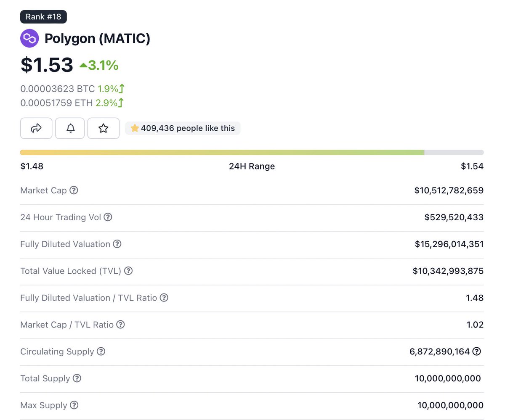Click the Max Supply label
This screenshot has width=505, height=420.
pyautogui.click(x=44, y=405)
